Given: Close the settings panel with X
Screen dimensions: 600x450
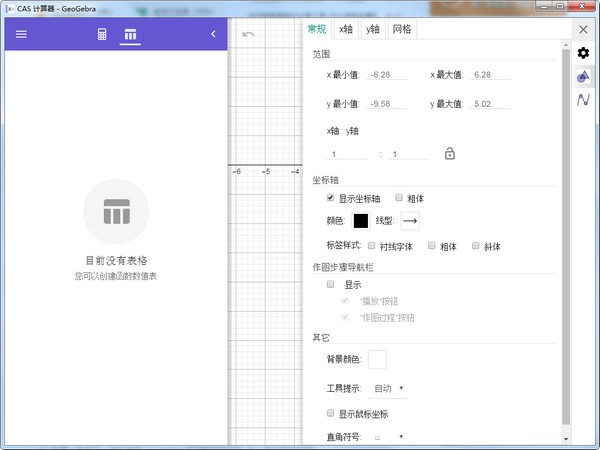Looking at the screenshot, I should point(584,30).
